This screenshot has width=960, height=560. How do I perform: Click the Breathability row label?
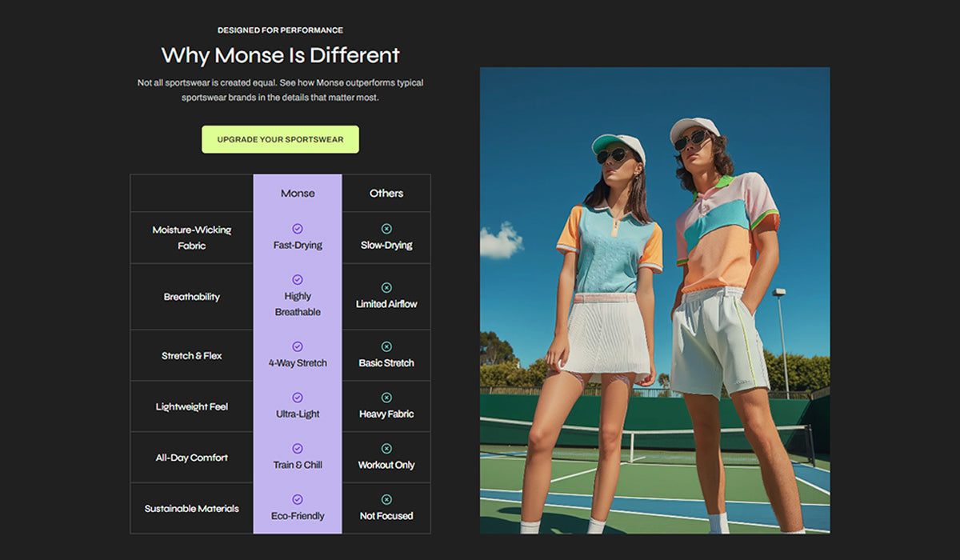point(192,297)
